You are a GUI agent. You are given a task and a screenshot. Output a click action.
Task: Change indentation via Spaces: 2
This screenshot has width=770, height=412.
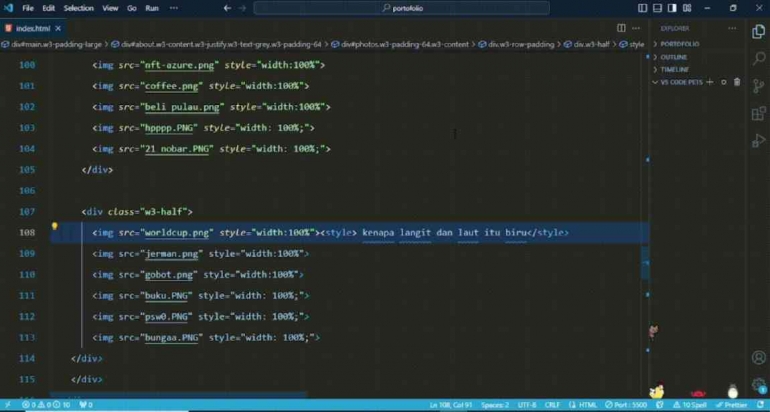click(x=495, y=405)
